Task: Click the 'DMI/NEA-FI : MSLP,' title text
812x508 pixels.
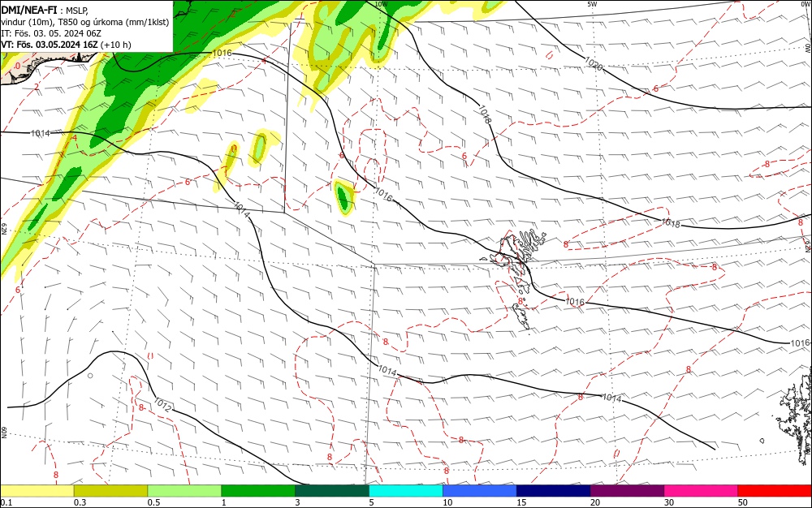Action: [x=45, y=10]
